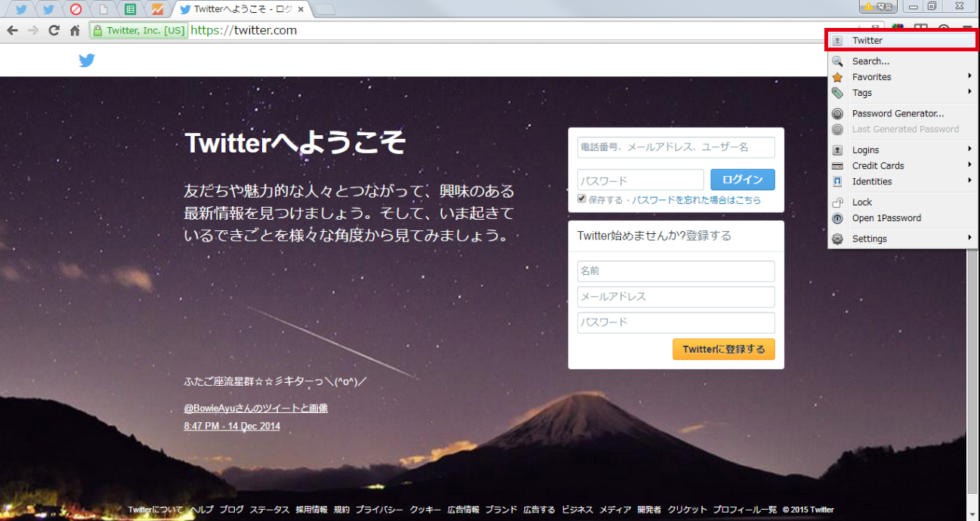Open the 8:47 PM - 14 Dec 2014 timestamp link
This screenshot has width=980, height=521.
pyautogui.click(x=232, y=427)
